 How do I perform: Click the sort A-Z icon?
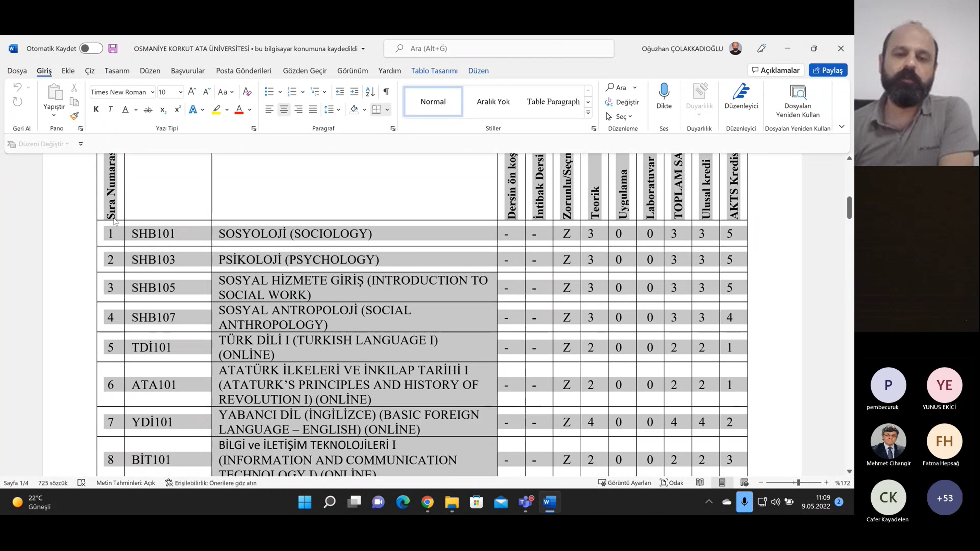coord(370,92)
